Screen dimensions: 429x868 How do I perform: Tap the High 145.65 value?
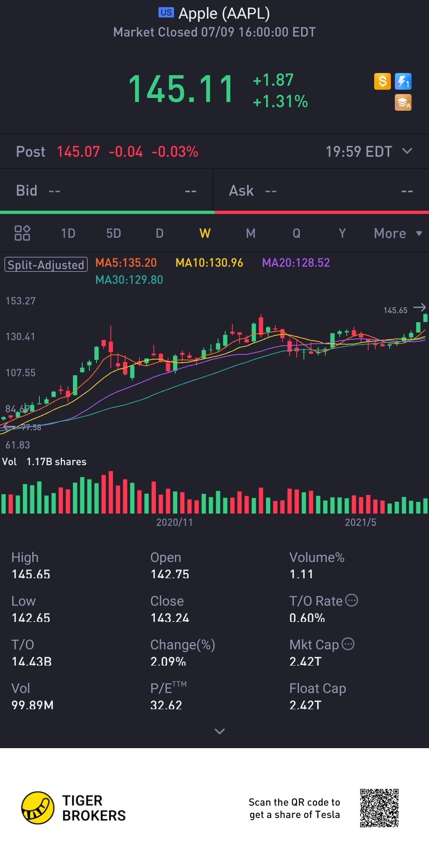pyautogui.click(x=31, y=574)
